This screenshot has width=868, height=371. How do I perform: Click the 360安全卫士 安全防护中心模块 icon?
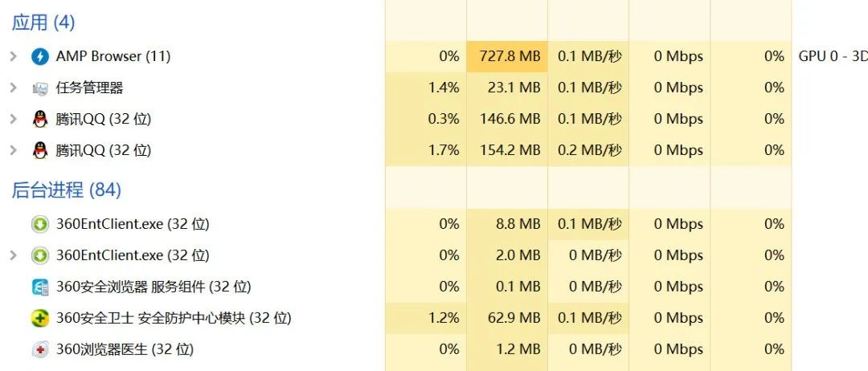(x=40, y=318)
